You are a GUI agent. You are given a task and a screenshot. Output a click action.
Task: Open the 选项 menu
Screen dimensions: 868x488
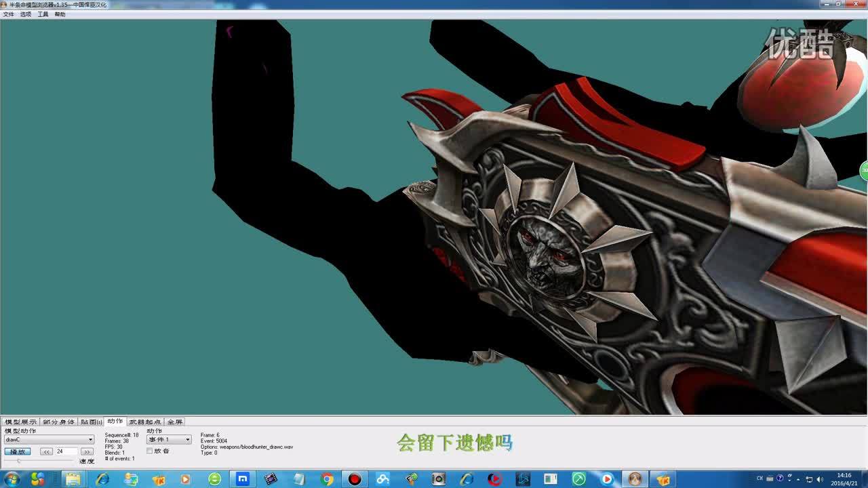coord(26,14)
